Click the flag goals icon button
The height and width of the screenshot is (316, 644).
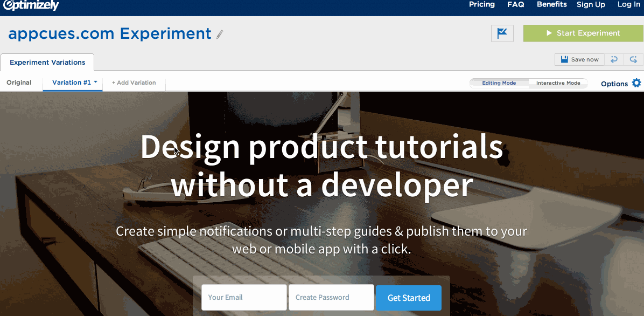click(502, 33)
